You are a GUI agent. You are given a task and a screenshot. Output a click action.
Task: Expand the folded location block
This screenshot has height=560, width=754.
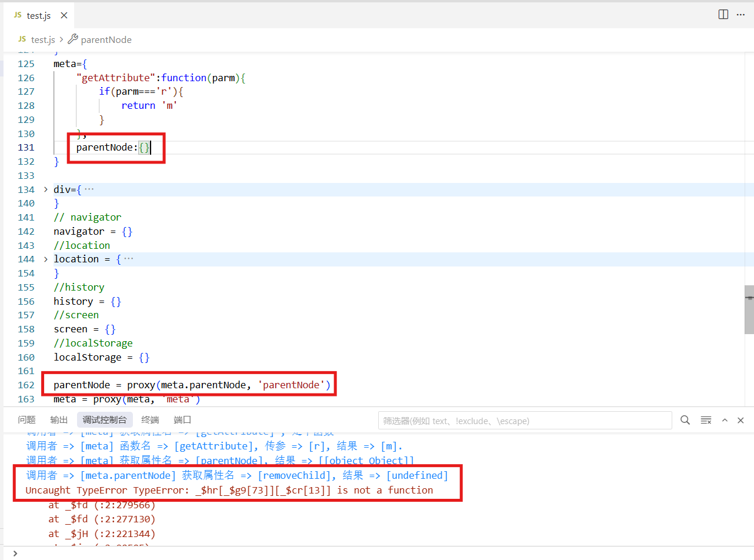click(x=46, y=259)
